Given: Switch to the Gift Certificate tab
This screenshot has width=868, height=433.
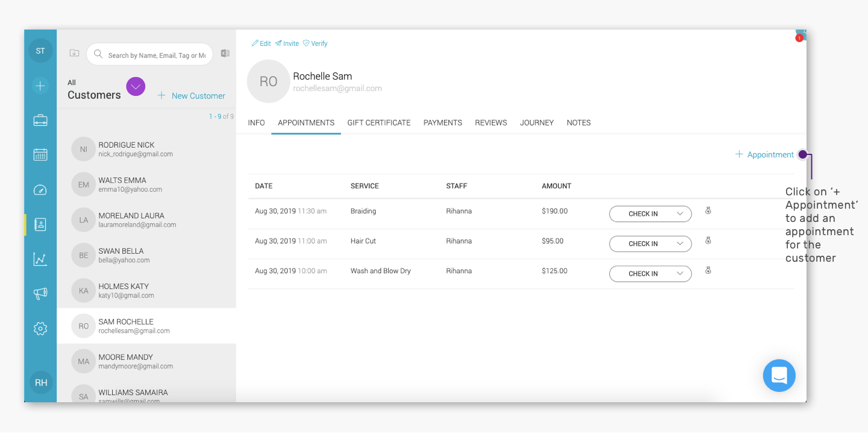Looking at the screenshot, I should [x=379, y=122].
